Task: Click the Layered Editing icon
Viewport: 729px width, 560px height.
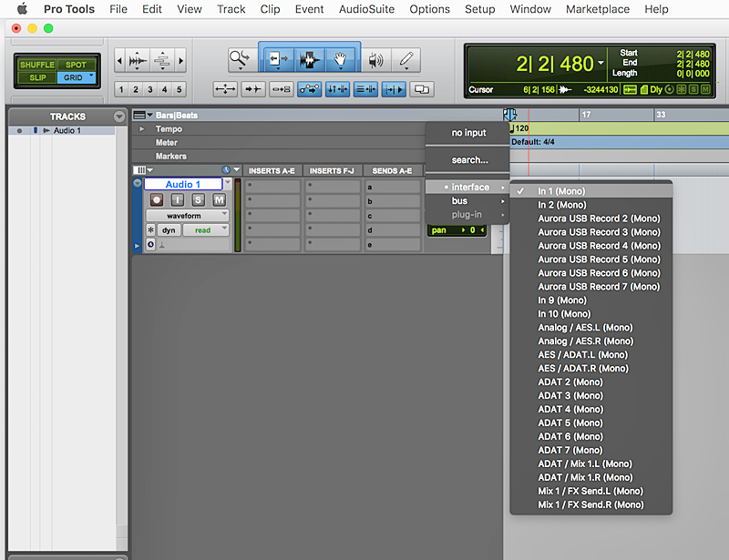Action: click(x=422, y=88)
